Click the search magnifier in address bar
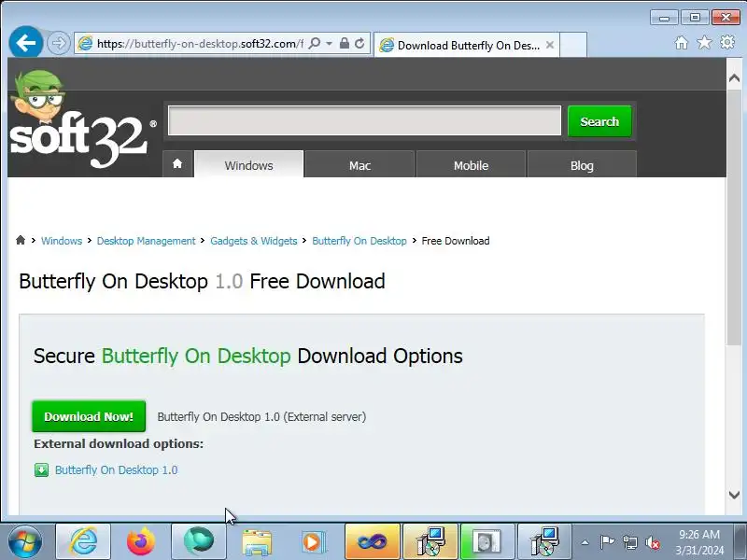The image size is (747, 560). 315,43
